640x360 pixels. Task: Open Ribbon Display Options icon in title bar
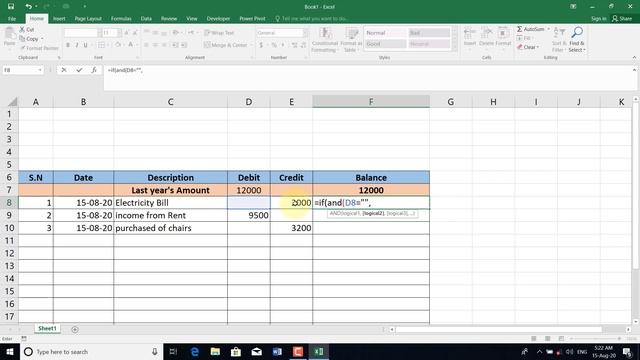573,7
